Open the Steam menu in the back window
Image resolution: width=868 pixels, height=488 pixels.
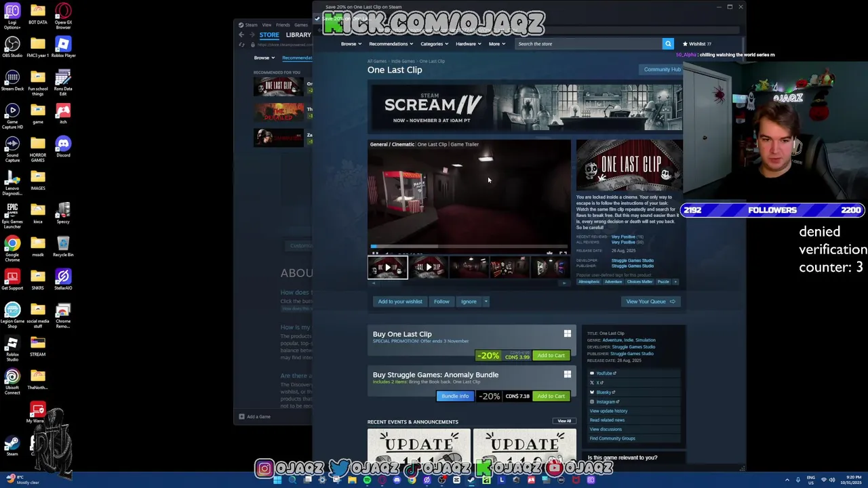click(252, 25)
